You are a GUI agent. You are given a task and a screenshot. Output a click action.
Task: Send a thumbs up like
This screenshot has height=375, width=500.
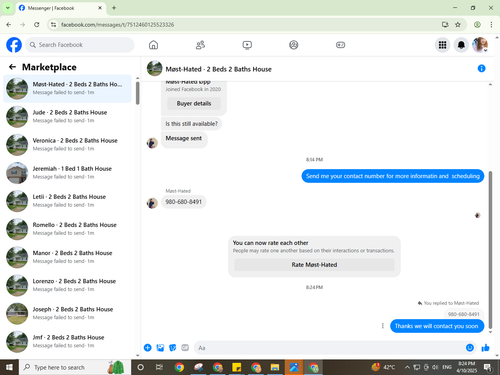click(485, 348)
